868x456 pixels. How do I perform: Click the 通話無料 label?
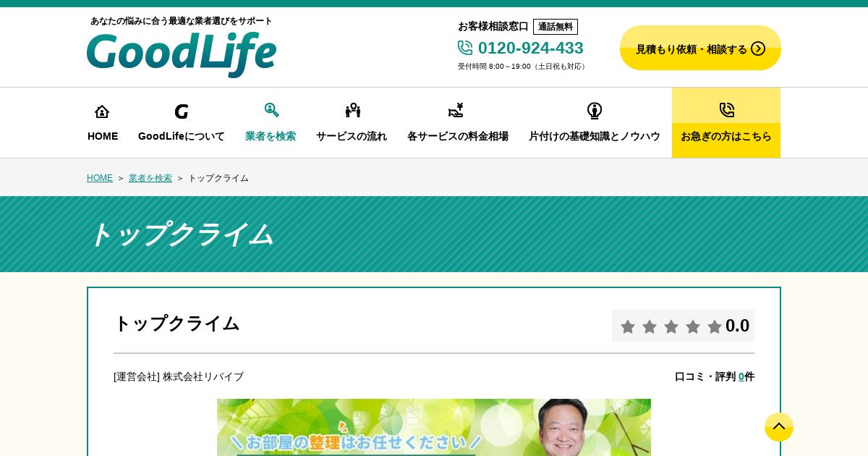(x=556, y=27)
